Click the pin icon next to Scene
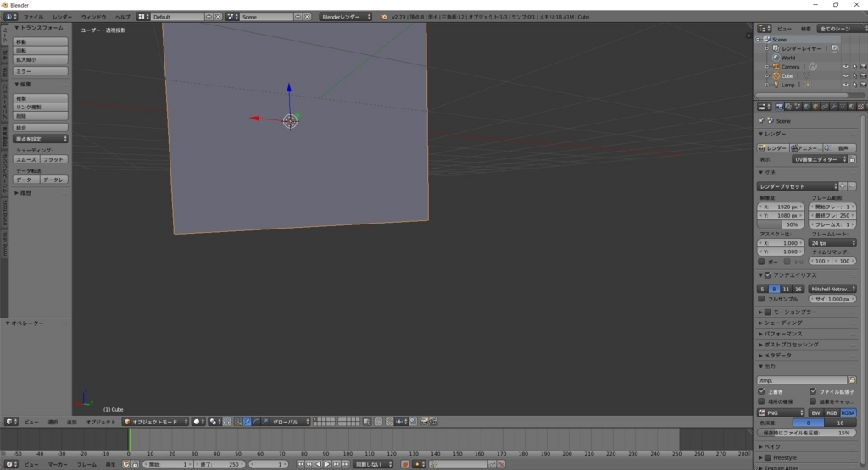The image size is (868, 470). click(x=761, y=120)
